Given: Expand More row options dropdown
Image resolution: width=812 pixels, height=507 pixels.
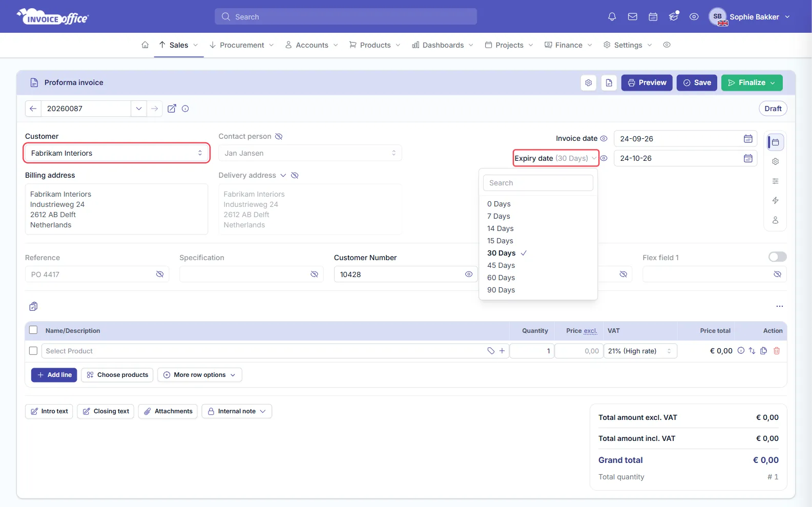Looking at the screenshot, I should tap(200, 375).
